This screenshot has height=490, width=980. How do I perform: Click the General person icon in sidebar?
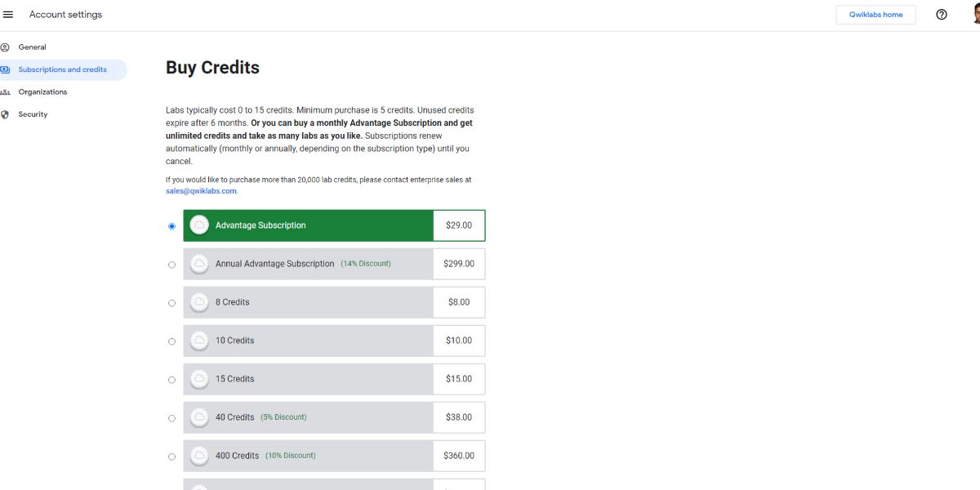tap(5, 47)
